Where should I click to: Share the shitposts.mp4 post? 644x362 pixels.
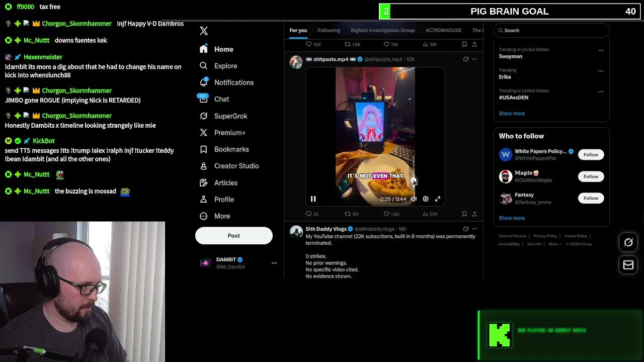pos(474,214)
